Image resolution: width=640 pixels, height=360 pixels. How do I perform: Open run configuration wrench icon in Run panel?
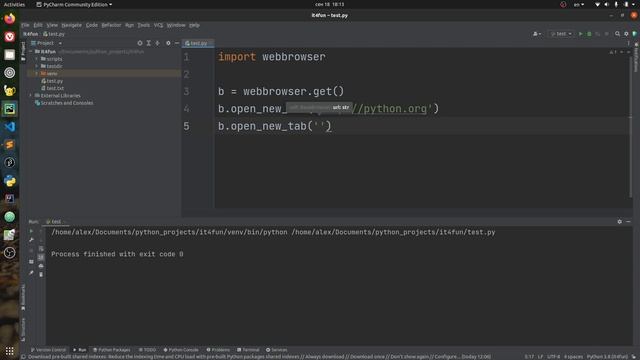pyautogui.click(x=31, y=240)
